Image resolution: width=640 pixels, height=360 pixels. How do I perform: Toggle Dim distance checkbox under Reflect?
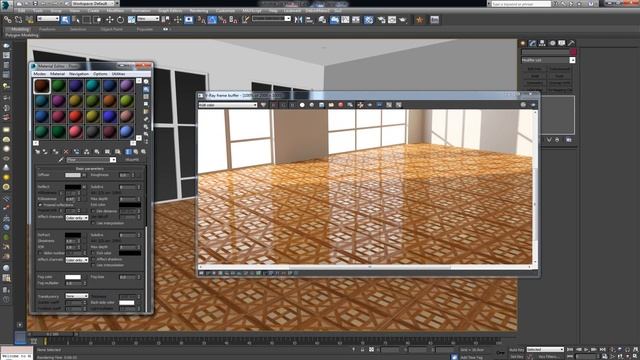(93, 211)
